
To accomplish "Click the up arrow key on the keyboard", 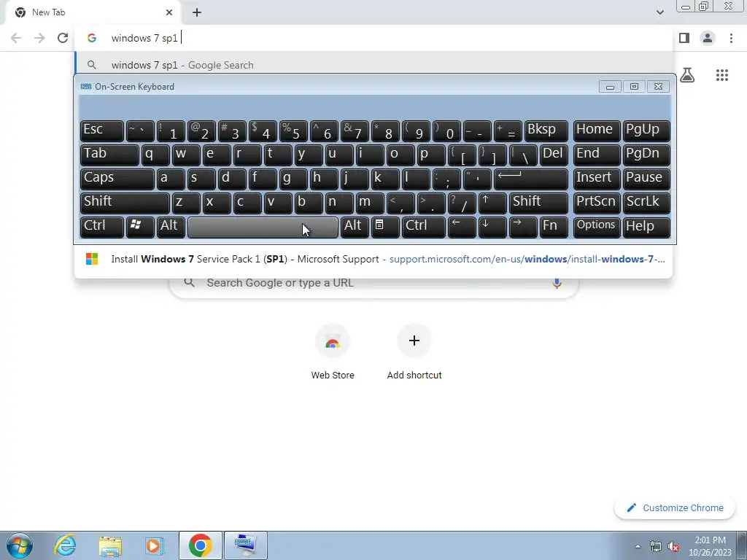I will tap(492, 203).
